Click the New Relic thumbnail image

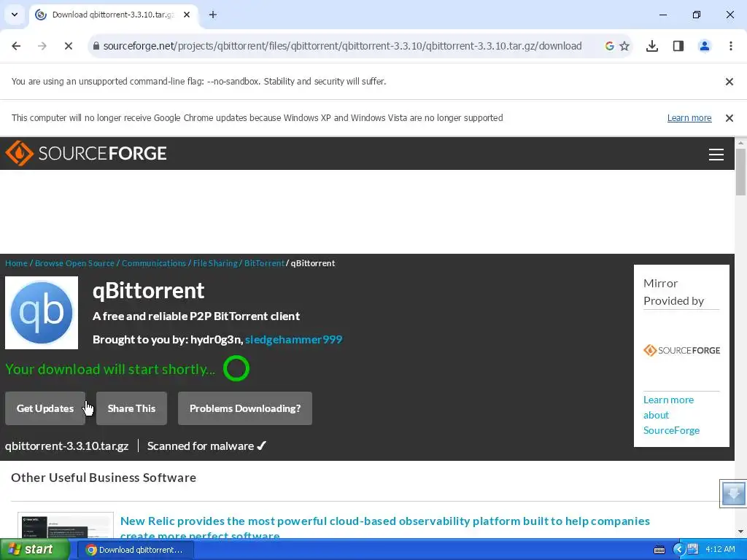66,526
